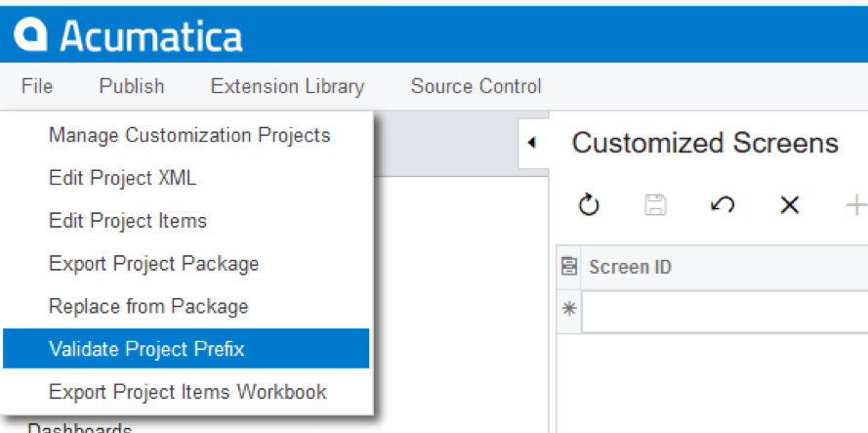The image size is (868, 433).
Task: Add new row with plus icon
Action: (856, 205)
